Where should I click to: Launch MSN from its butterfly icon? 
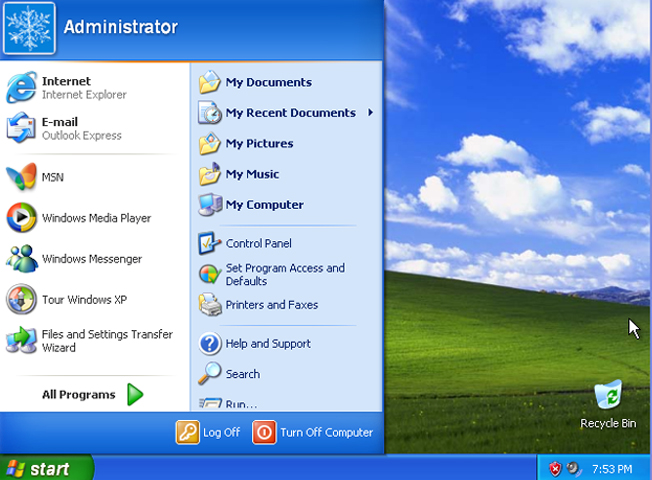pos(21,177)
